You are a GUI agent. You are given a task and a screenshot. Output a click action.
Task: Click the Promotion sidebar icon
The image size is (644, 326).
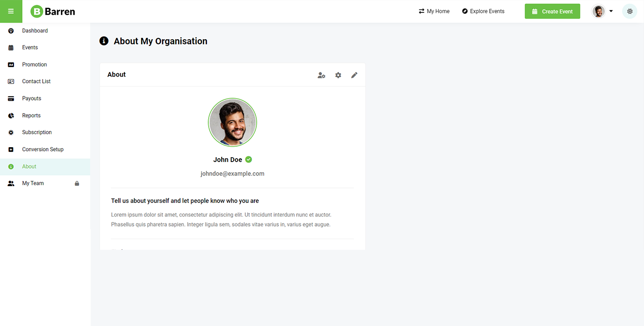click(x=11, y=65)
